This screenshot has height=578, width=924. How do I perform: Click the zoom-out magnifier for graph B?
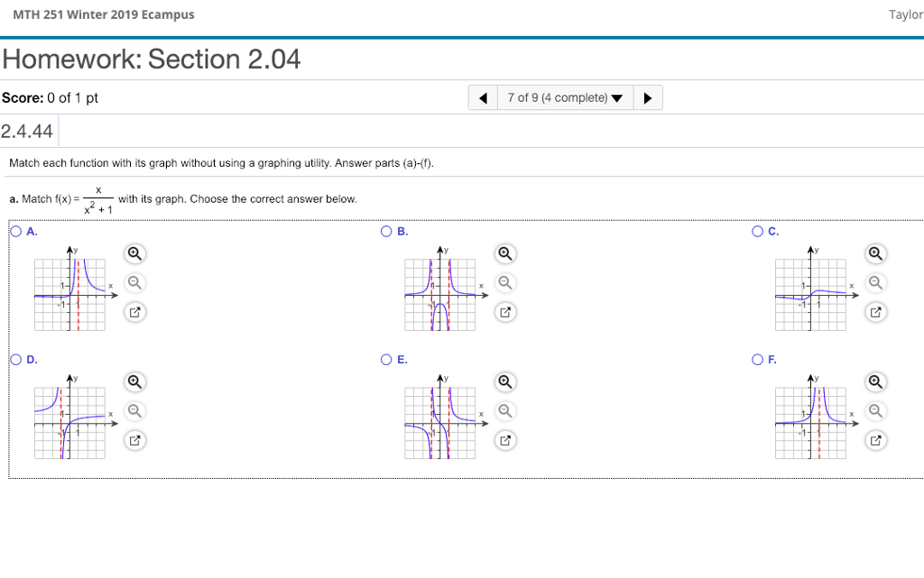tap(505, 282)
